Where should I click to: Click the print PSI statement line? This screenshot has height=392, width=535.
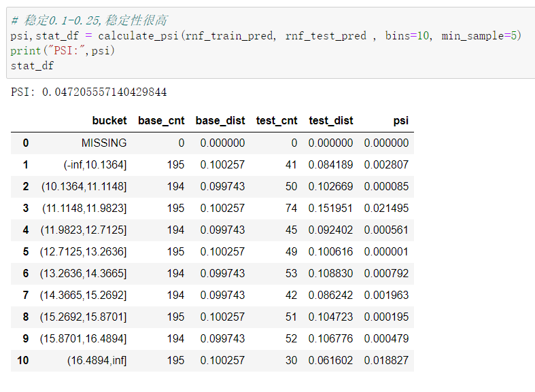[x=63, y=51]
